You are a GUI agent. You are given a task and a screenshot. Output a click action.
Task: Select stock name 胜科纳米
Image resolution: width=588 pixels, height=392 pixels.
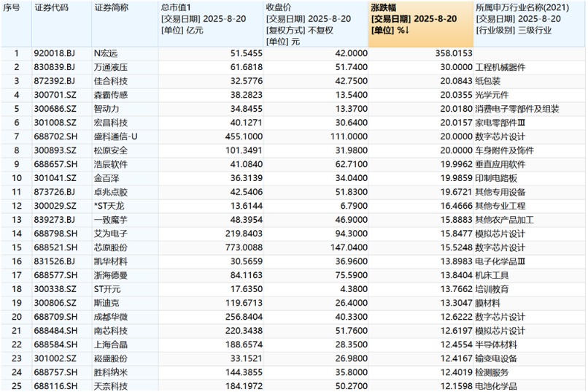111,372
